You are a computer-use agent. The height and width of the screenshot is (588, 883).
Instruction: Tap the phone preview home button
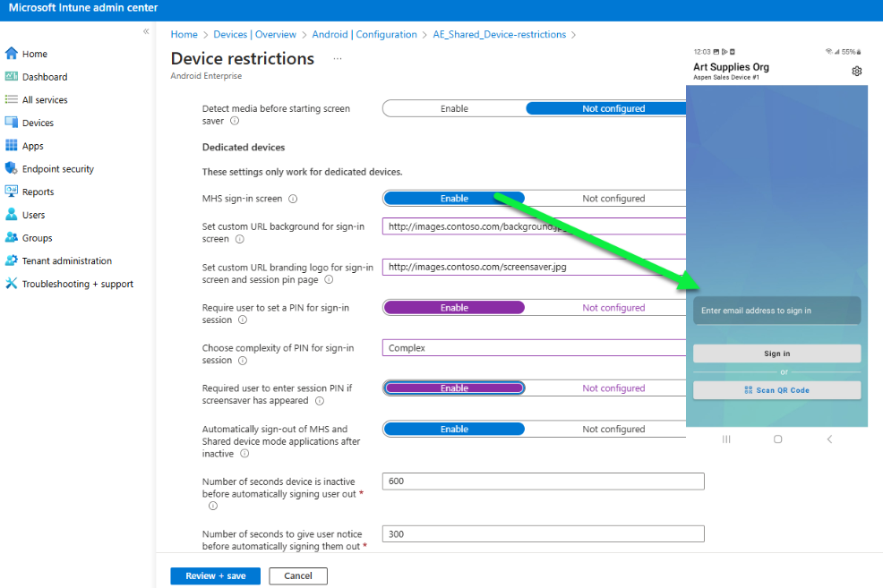click(x=777, y=439)
